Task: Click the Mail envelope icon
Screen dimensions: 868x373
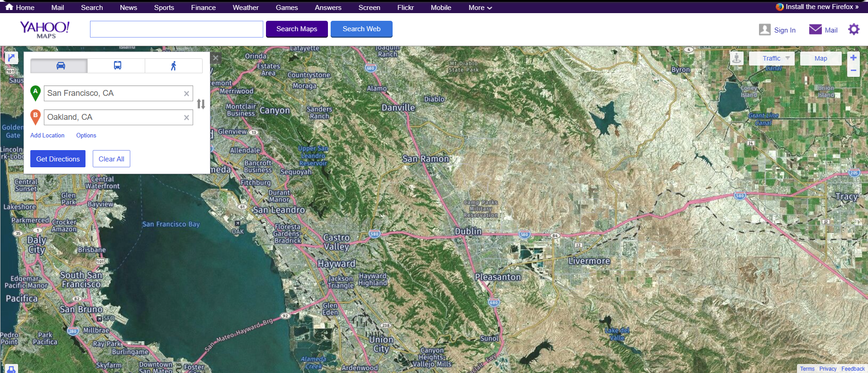Action: (815, 29)
